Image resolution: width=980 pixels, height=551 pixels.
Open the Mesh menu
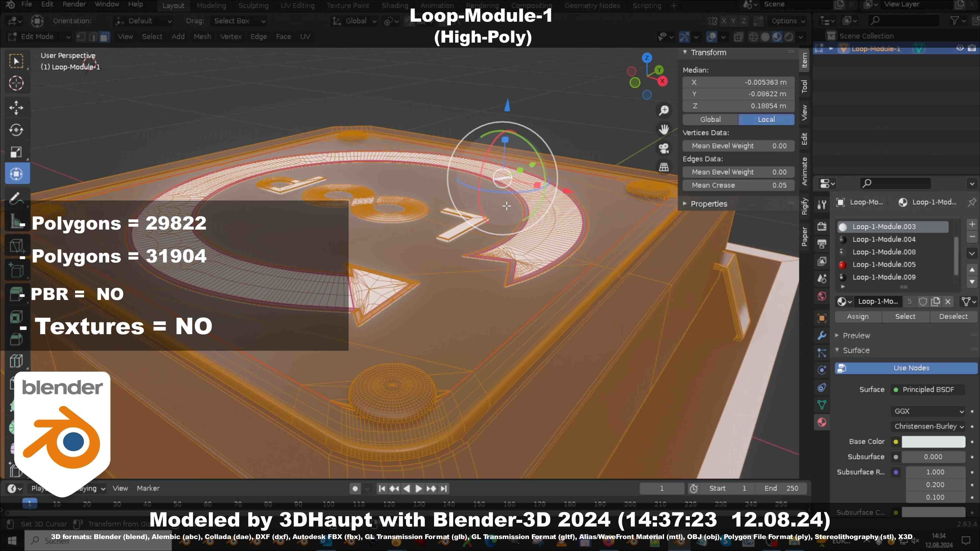(x=202, y=37)
